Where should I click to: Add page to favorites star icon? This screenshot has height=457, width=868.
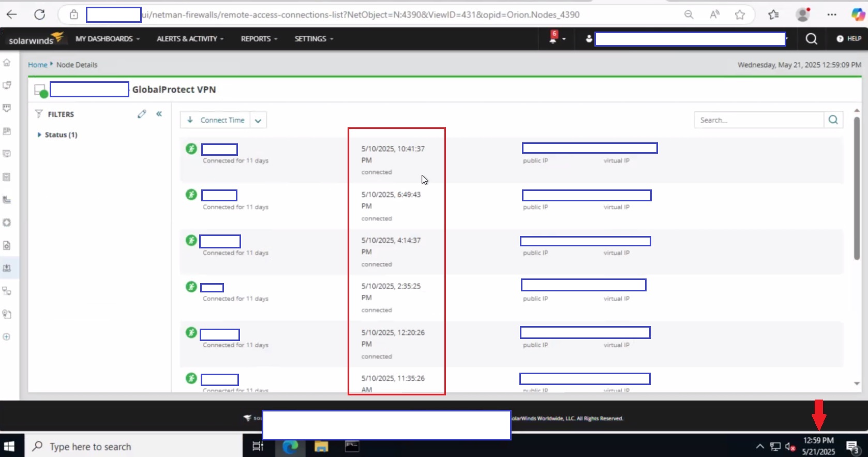click(740, 14)
